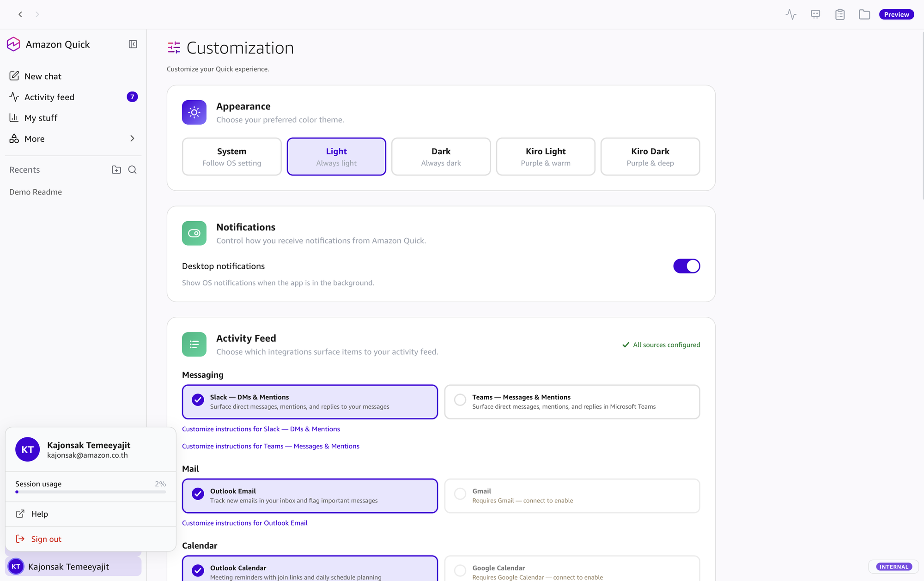Select the Kiro Light theme

546,157
